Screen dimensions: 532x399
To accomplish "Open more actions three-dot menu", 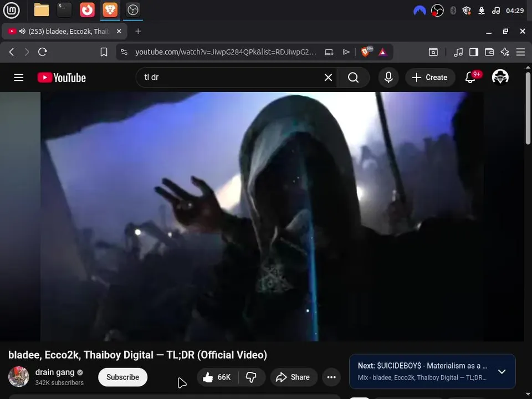I will 331,377.
